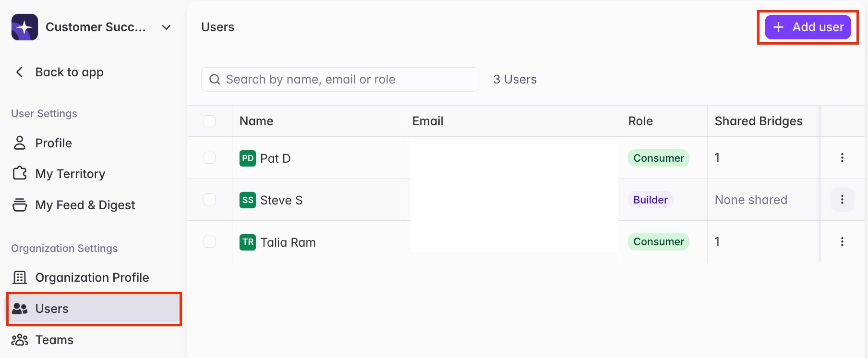Click the Name column header
Screen dimensions: 868x358
256,121
